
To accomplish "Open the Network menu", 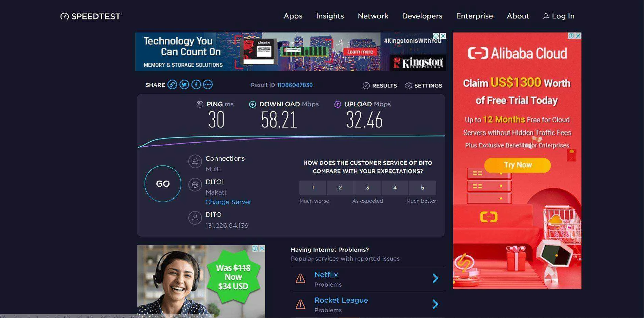I will pyautogui.click(x=373, y=16).
